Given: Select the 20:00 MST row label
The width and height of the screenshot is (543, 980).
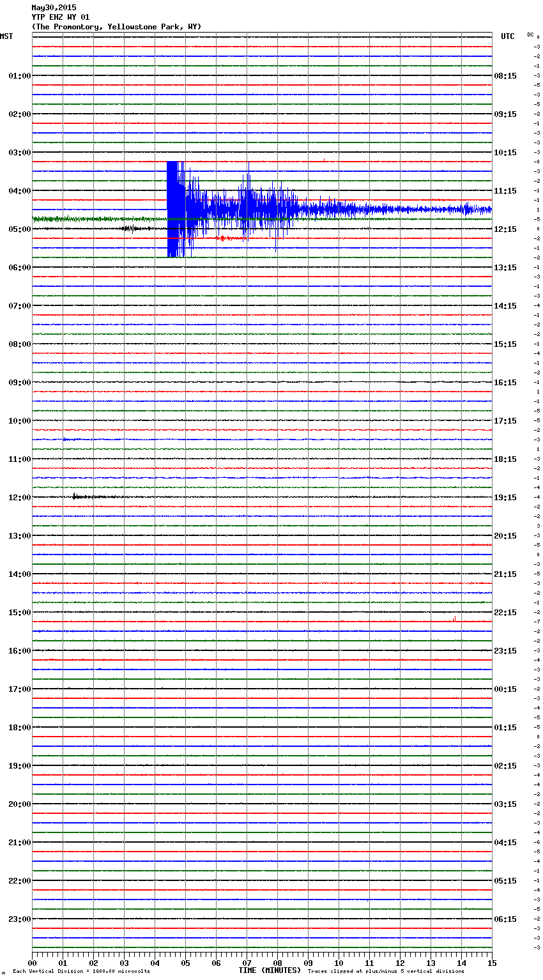Looking at the screenshot, I should pos(20,804).
